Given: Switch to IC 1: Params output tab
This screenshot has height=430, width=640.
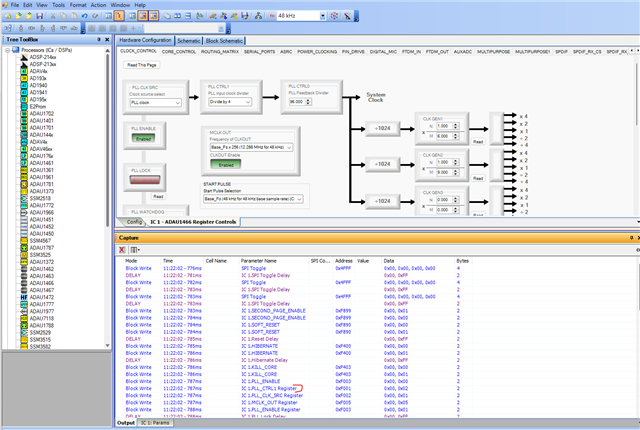Looking at the screenshot, I should coord(155,423).
